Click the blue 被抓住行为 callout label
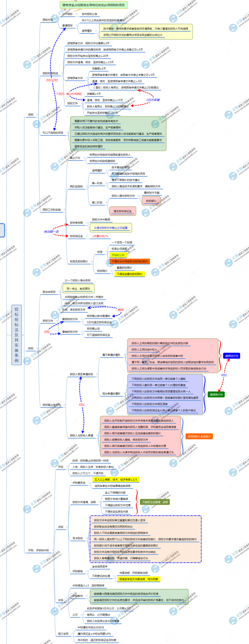The image size is (249, 644). [x=231, y=356]
